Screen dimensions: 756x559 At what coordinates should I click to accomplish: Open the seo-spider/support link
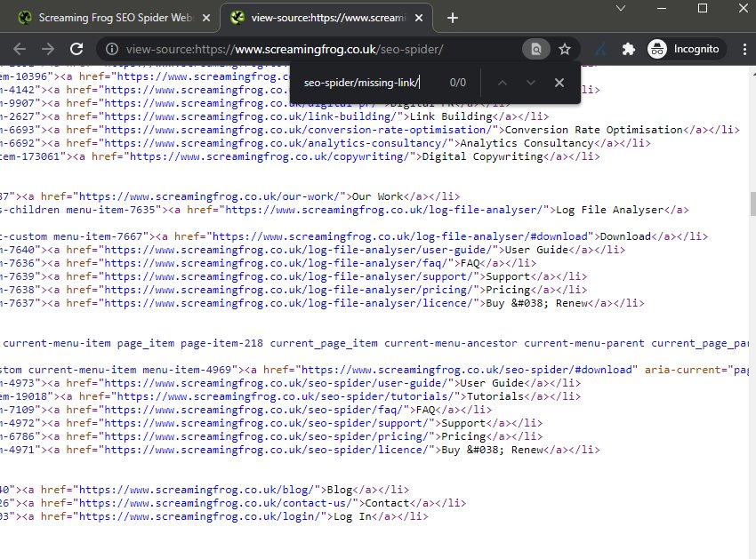click(267, 423)
